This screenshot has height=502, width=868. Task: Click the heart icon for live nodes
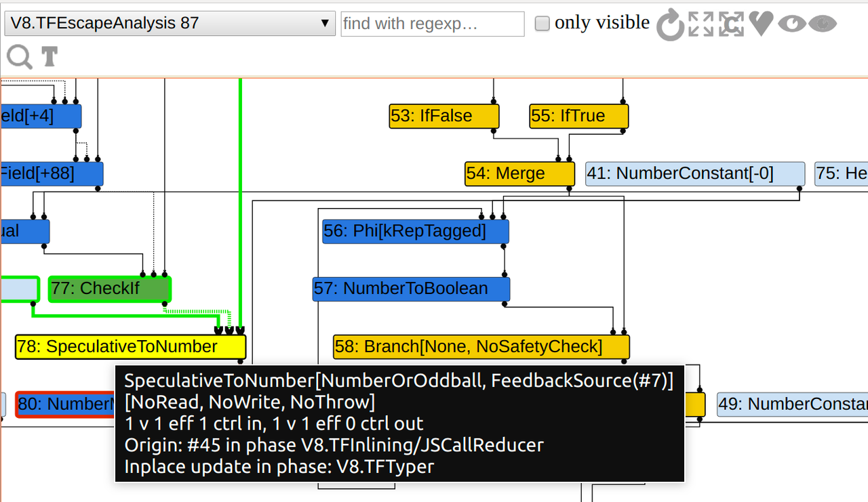(762, 24)
